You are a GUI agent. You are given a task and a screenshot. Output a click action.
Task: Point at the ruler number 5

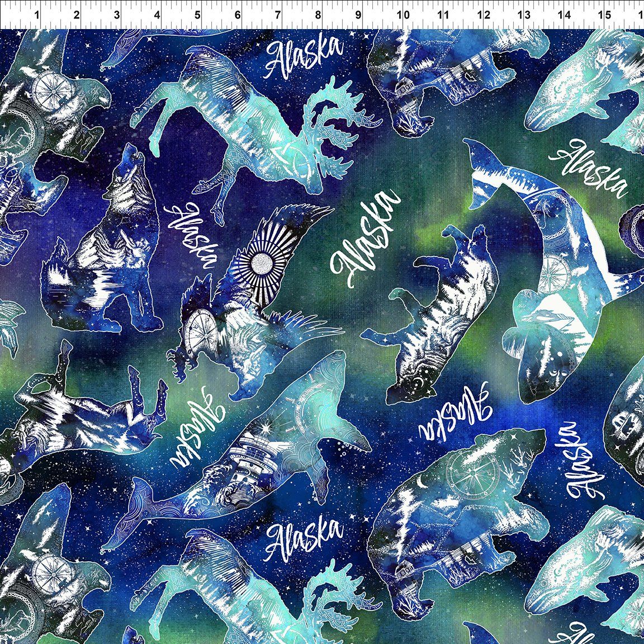tap(197, 15)
